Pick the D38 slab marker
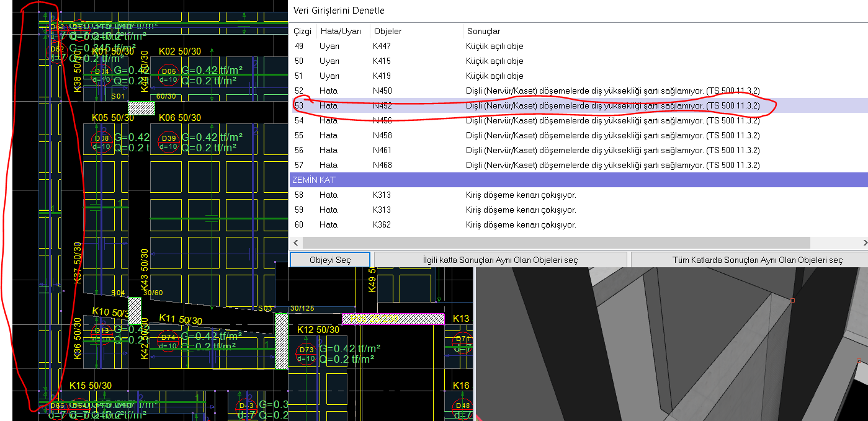 coord(102,142)
